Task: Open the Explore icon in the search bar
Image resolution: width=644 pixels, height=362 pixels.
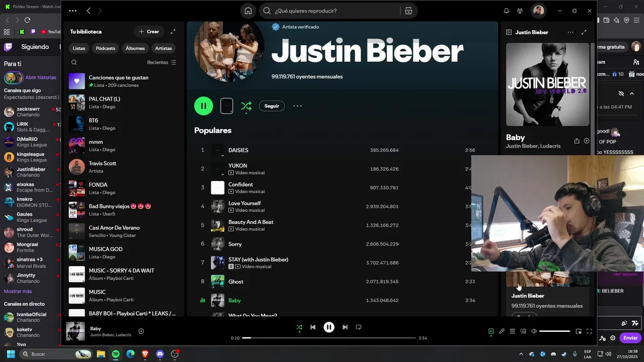Action: tap(409, 11)
